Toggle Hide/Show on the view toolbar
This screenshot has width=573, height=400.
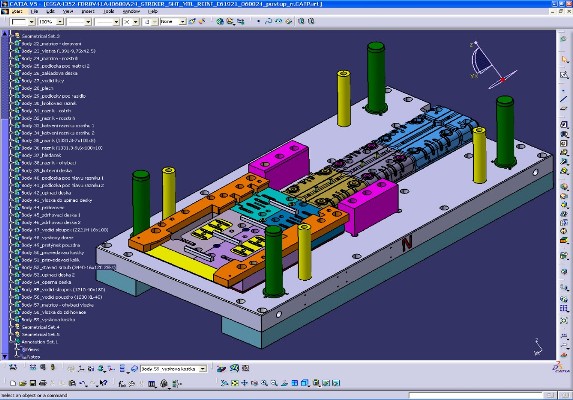[x=326, y=383]
